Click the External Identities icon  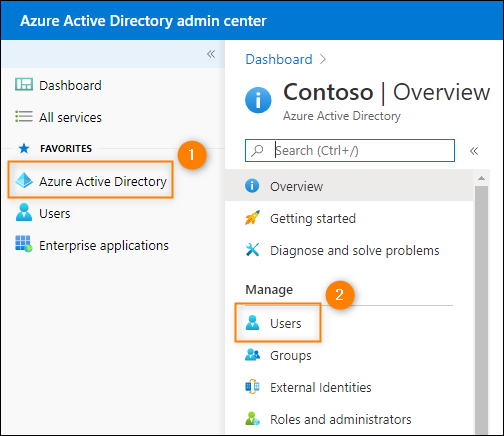click(x=252, y=387)
